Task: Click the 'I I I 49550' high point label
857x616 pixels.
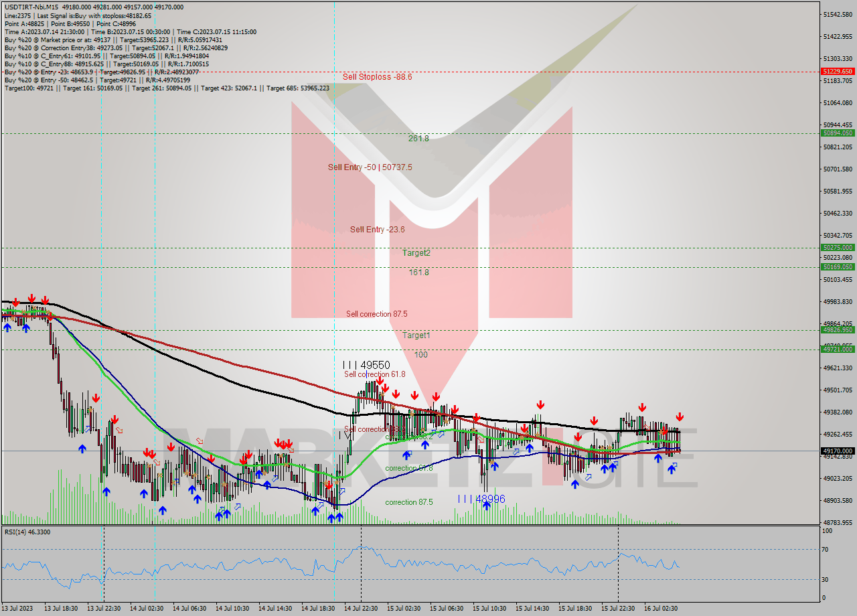Action: (366, 365)
